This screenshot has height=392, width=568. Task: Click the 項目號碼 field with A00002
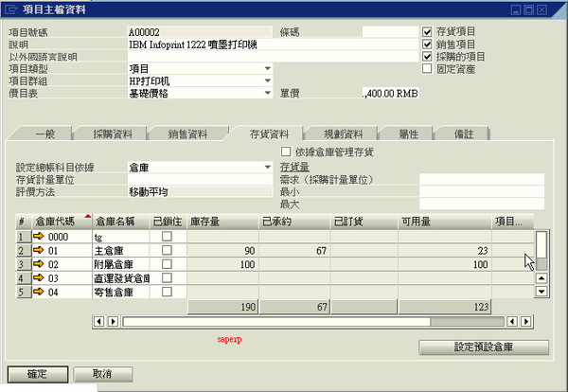tap(200, 32)
